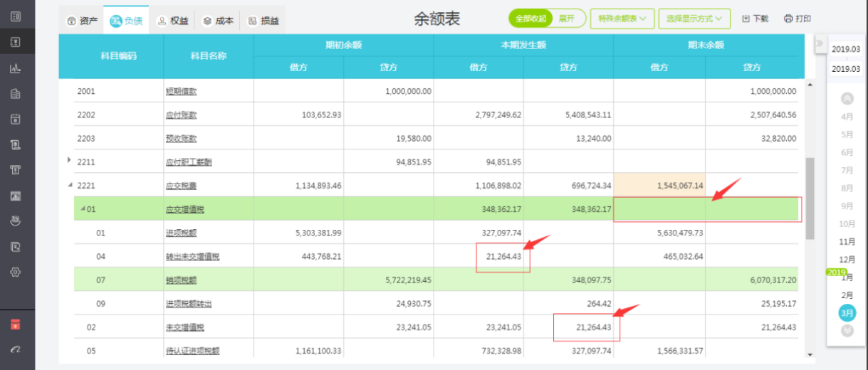Viewport: 868px width, 370px height.
Task: Click the chart report icon in left sidebar
Action: 16,69
